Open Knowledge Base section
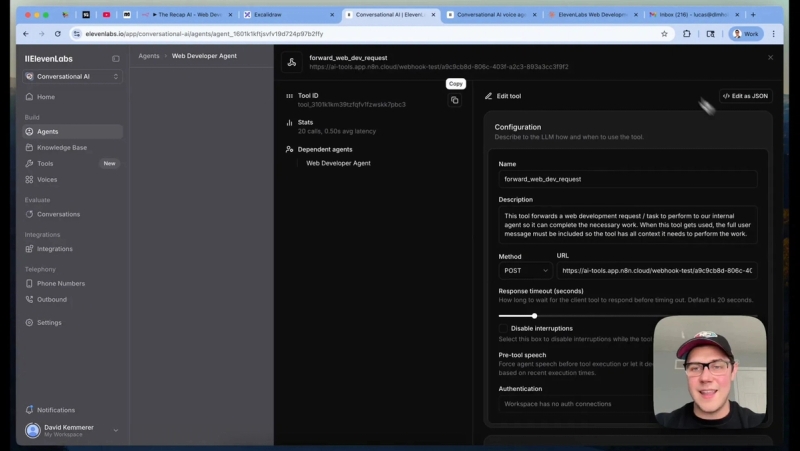 72,147
